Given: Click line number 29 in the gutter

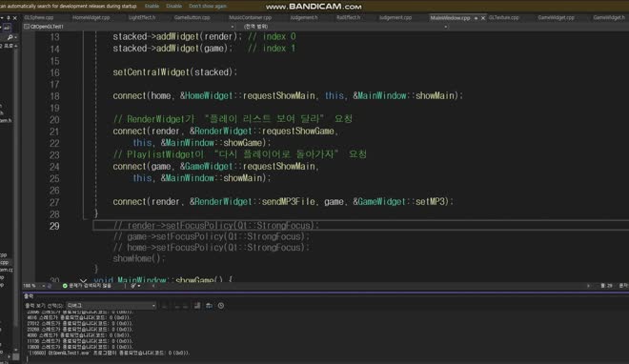Looking at the screenshot, I should point(54,226).
